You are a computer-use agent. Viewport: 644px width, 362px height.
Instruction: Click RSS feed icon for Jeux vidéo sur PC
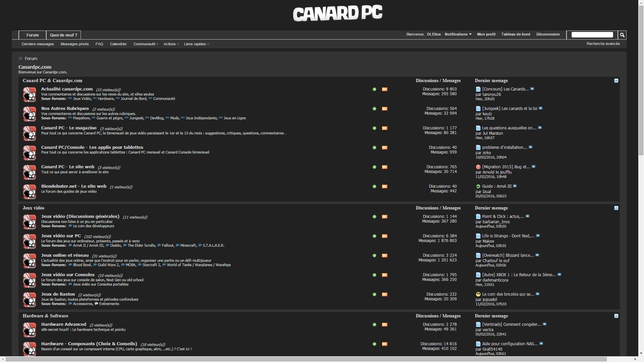(x=385, y=236)
